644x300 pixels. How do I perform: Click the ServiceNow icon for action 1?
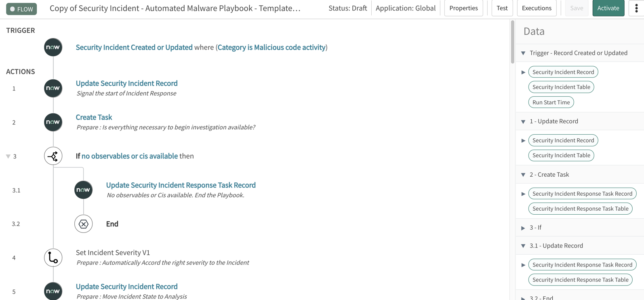click(x=53, y=88)
